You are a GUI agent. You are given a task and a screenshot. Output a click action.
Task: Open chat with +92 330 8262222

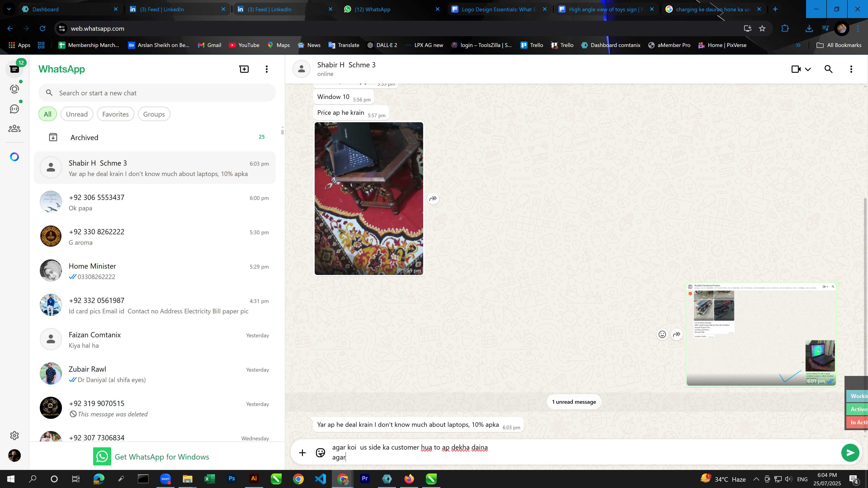pos(155,236)
